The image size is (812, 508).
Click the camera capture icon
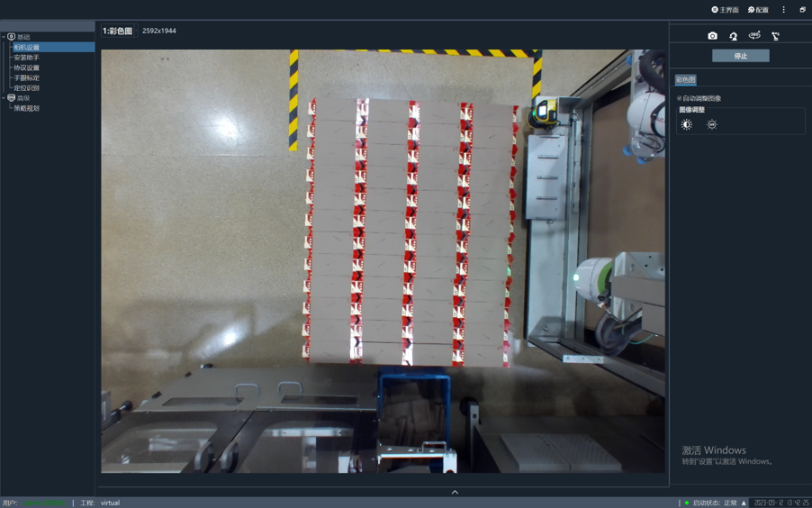coord(713,36)
